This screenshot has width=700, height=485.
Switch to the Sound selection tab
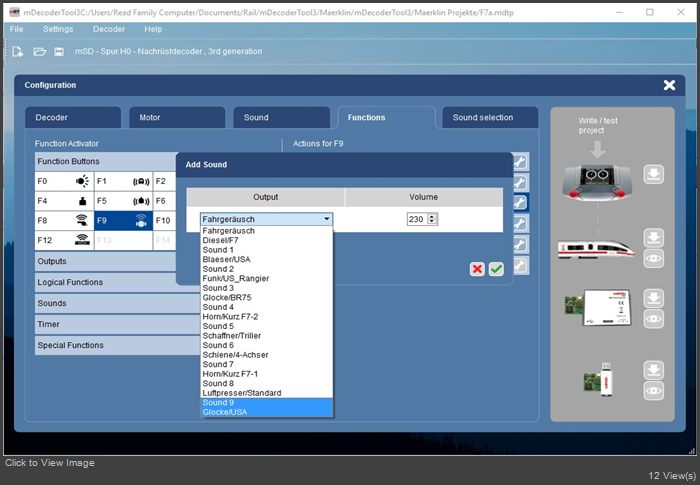click(490, 117)
